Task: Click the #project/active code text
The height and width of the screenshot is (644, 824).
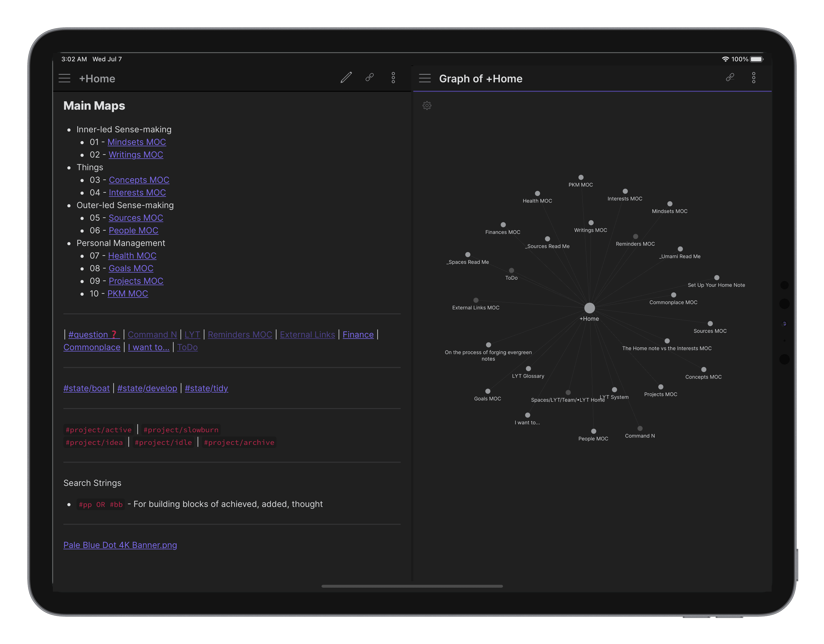Action: [x=98, y=430]
